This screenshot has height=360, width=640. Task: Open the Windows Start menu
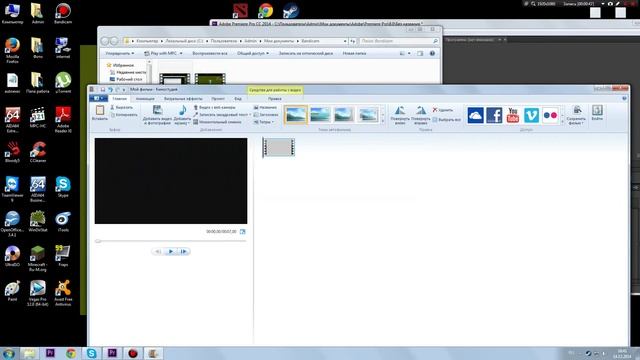pos(9,353)
